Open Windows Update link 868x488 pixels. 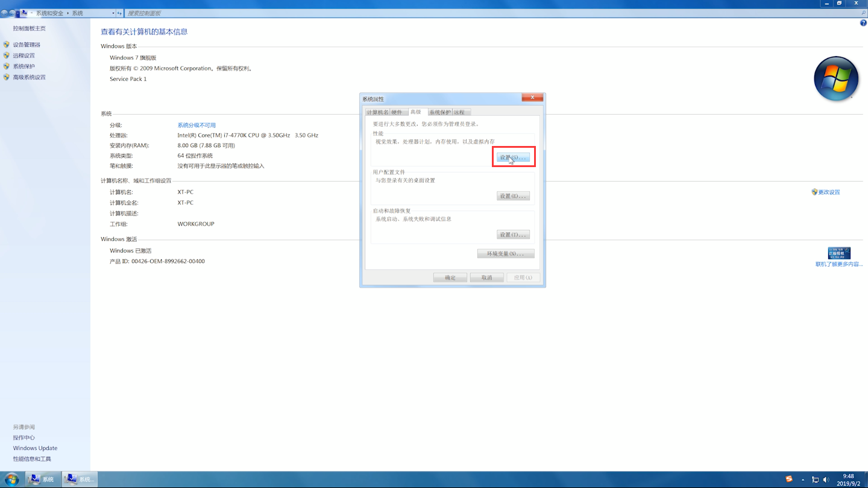pyautogui.click(x=36, y=448)
